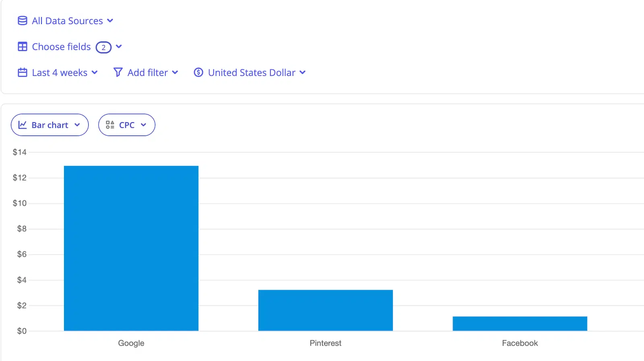The height and width of the screenshot is (361, 644).
Task: Click the funnel filter icon
Action: point(118,72)
